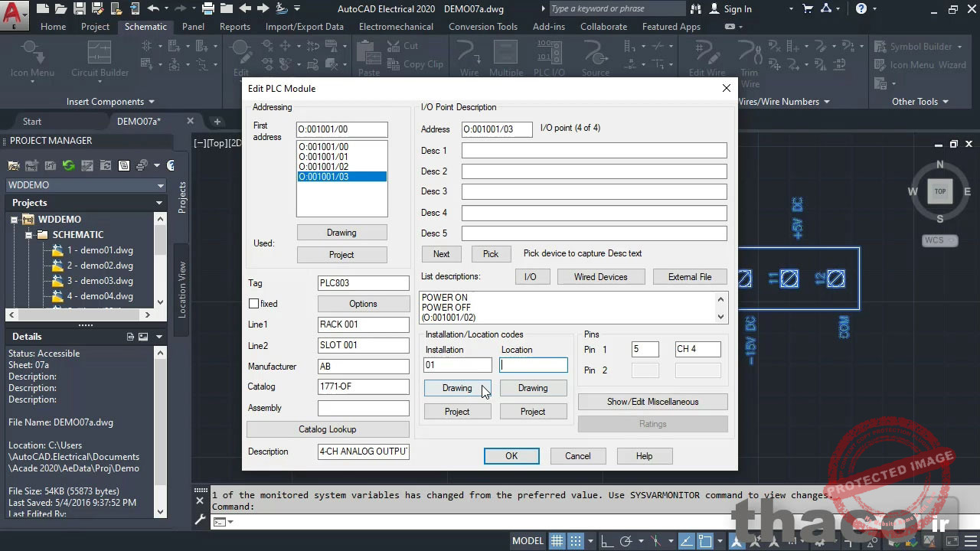Open the Start drawing tab
The width and height of the screenshot is (980, 551).
pos(32,122)
